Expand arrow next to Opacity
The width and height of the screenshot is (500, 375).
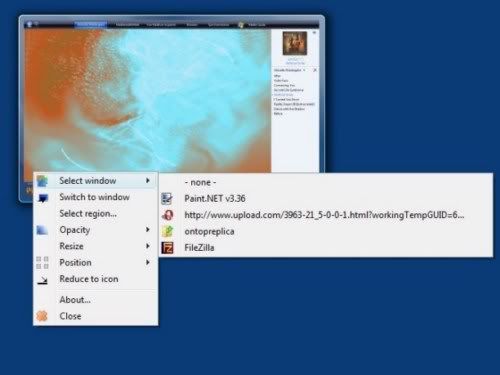(x=148, y=230)
